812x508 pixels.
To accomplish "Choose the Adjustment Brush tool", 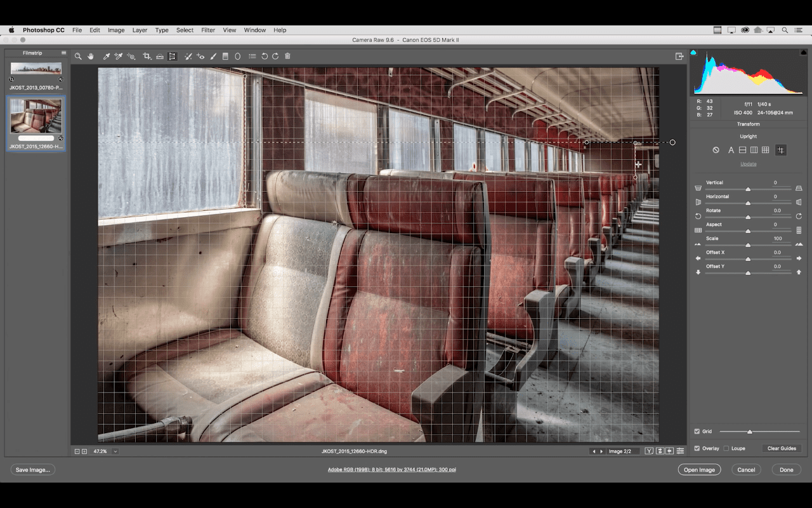I will [x=213, y=57].
